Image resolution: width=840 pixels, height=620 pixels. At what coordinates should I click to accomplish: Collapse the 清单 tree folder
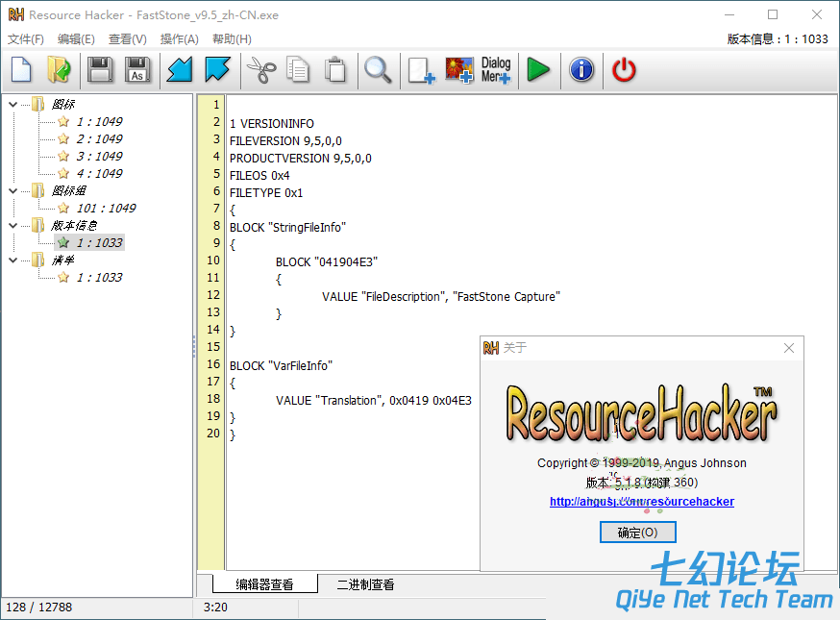[x=13, y=260]
